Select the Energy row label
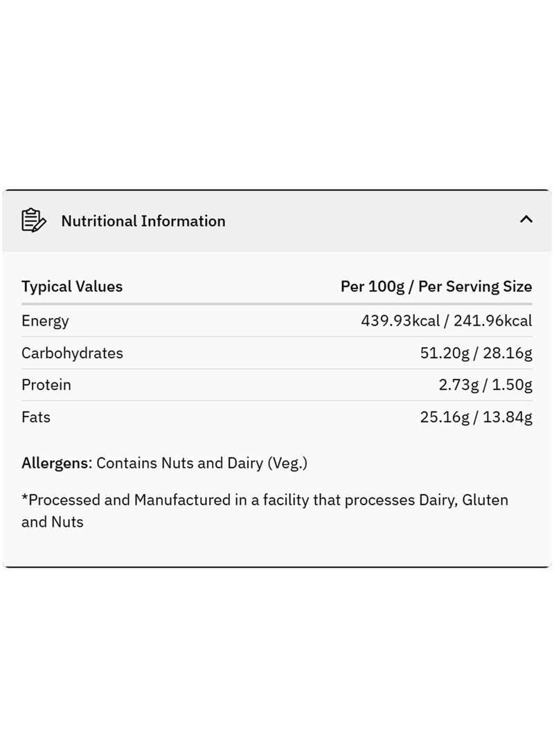 click(x=45, y=321)
